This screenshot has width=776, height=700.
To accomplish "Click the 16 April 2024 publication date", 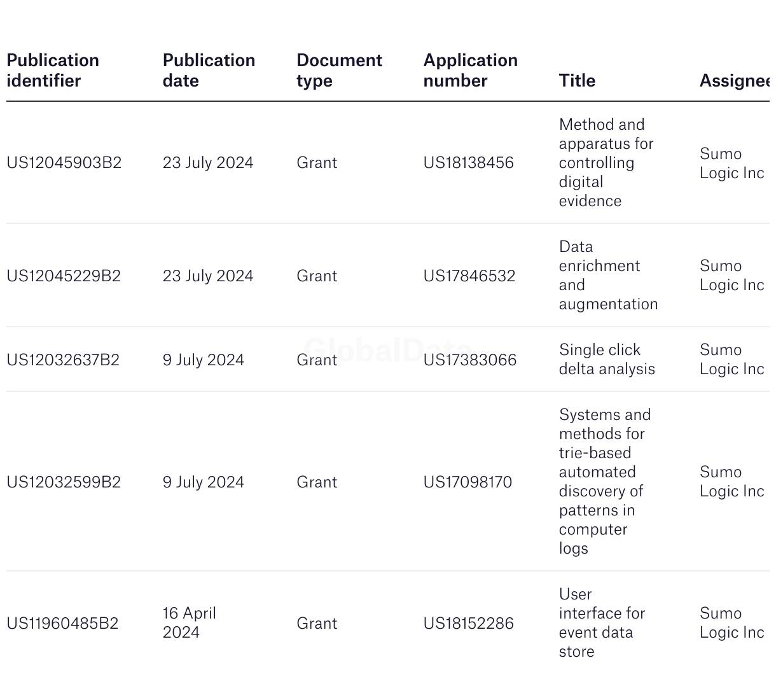I will click(189, 623).
